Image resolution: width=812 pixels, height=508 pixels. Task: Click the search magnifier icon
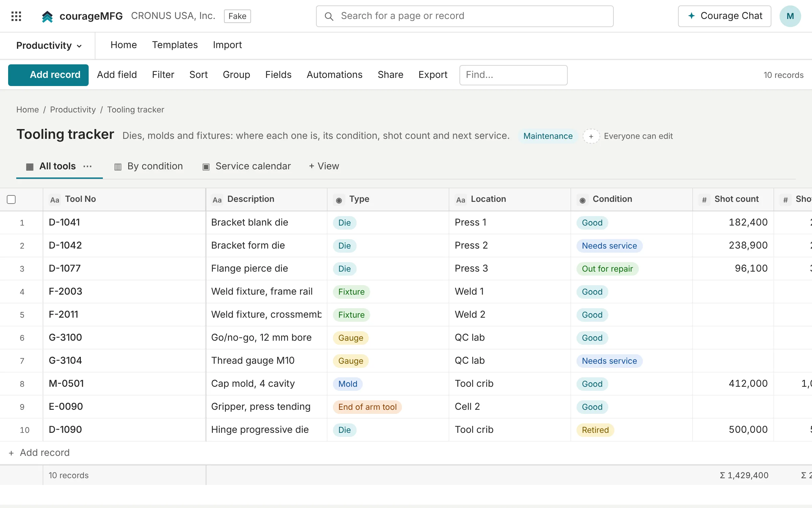pyautogui.click(x=329, y=16)
